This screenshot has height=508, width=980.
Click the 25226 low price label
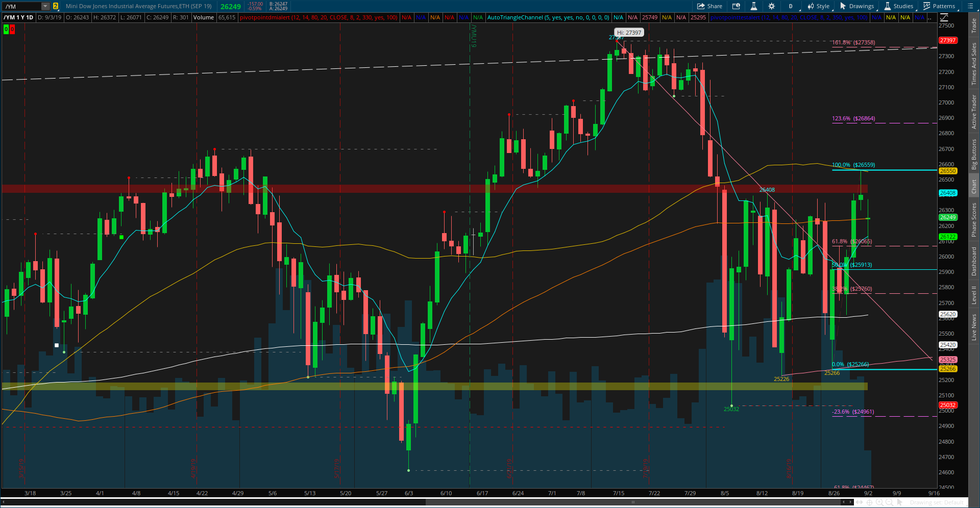(781, 379)
